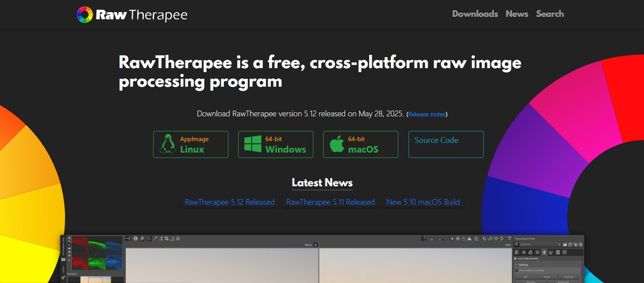Open the Advanced tool tab in preview
644x283 pixels.
point(537,252)
